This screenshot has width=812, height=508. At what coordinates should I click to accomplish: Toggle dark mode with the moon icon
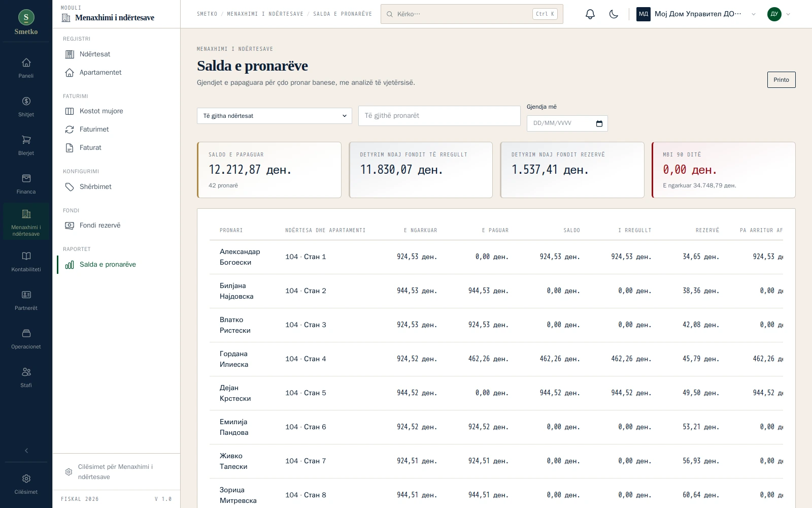pyautogui.click(x=614, y=14)
